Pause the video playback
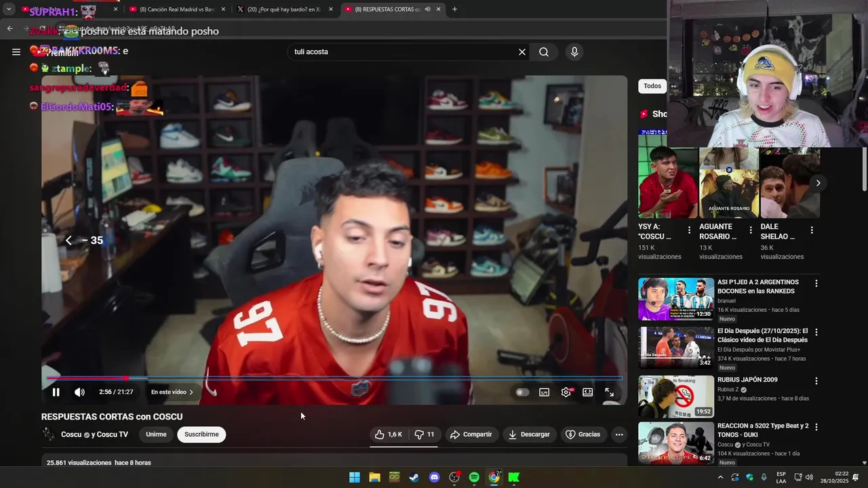 (x=56, y=392)
